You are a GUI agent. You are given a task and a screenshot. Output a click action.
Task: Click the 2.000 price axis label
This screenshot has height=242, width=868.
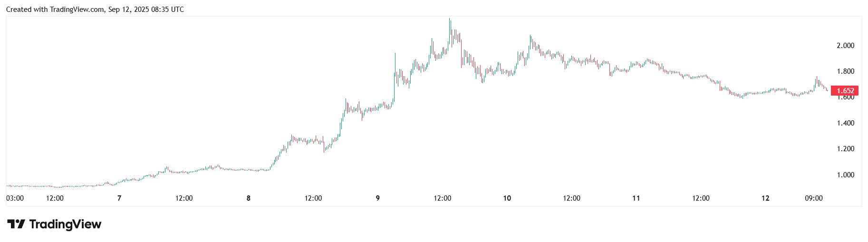(845, 46)
